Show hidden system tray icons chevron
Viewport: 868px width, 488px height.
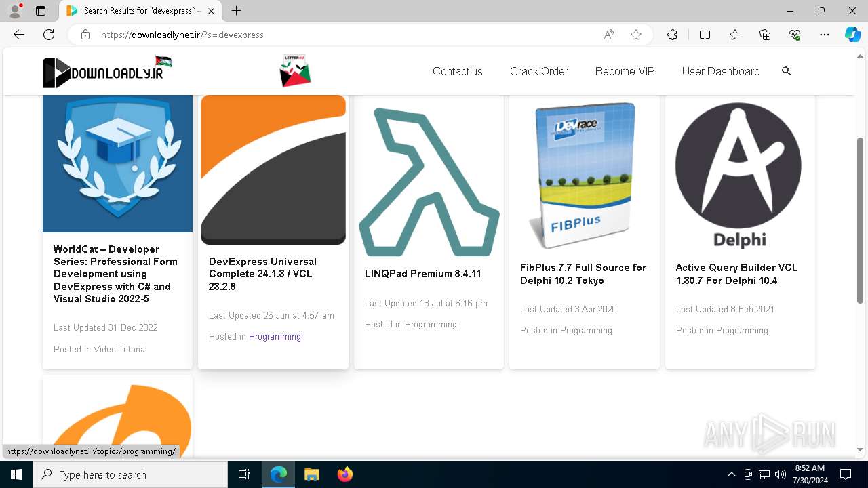[731, 474]
